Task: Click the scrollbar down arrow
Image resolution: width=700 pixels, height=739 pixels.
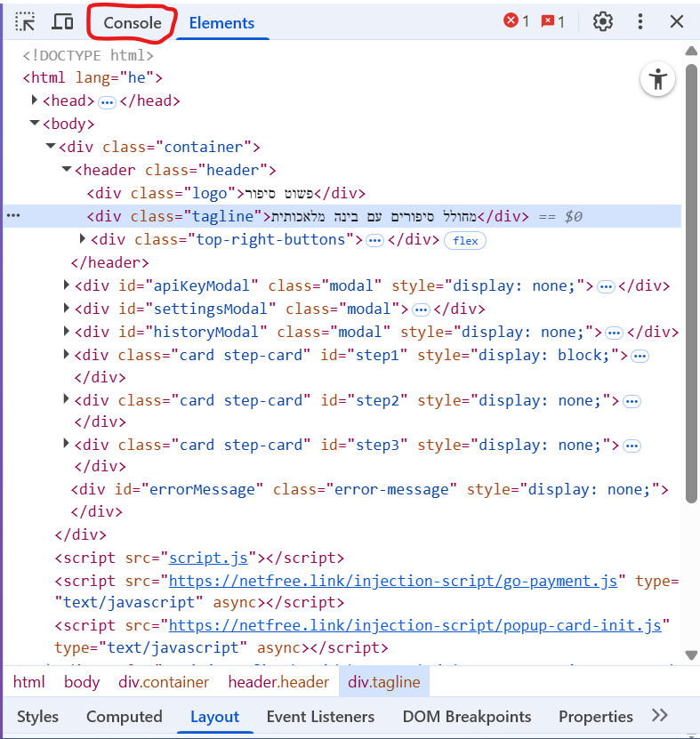Action: pos(691,655)
